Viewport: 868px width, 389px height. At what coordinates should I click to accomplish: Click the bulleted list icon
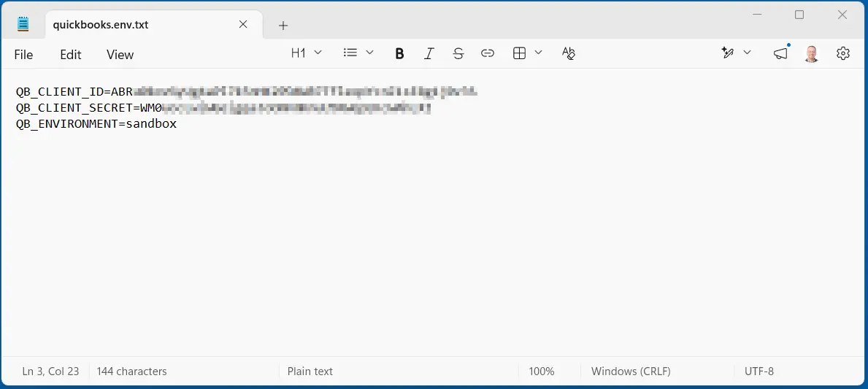(350, 53)
